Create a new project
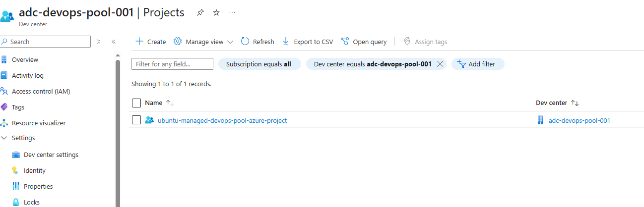Screen dimensions: 644x207 pos(151,42)
